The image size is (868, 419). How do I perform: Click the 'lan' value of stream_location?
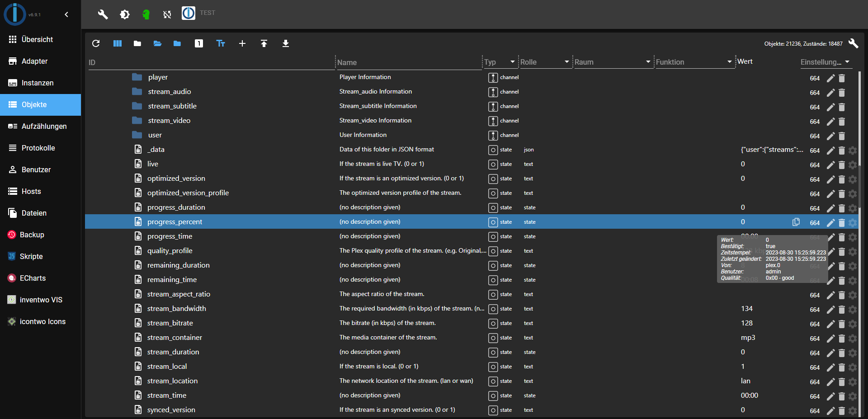745,381
